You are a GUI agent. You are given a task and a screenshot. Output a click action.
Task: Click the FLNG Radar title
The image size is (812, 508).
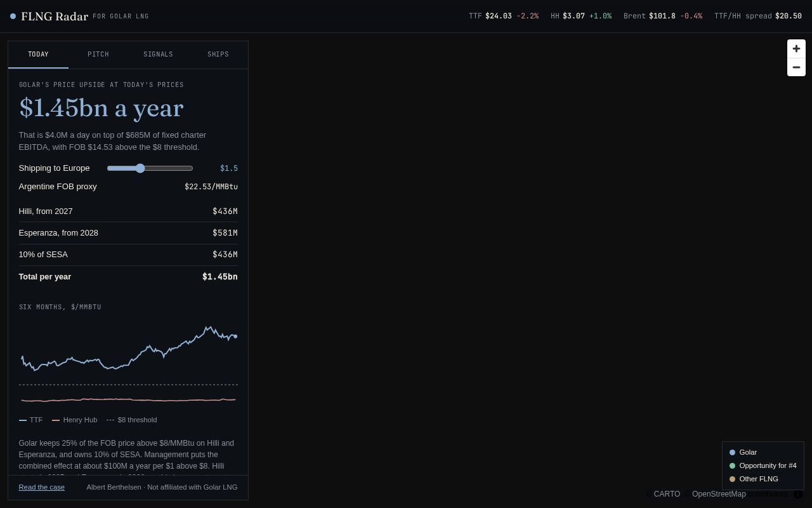click(x=55, y=17)
